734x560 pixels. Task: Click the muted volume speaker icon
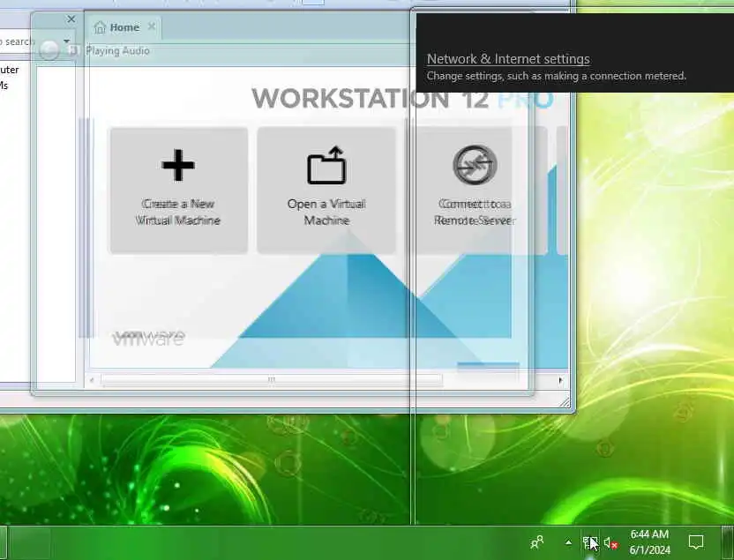click(610, 542)
